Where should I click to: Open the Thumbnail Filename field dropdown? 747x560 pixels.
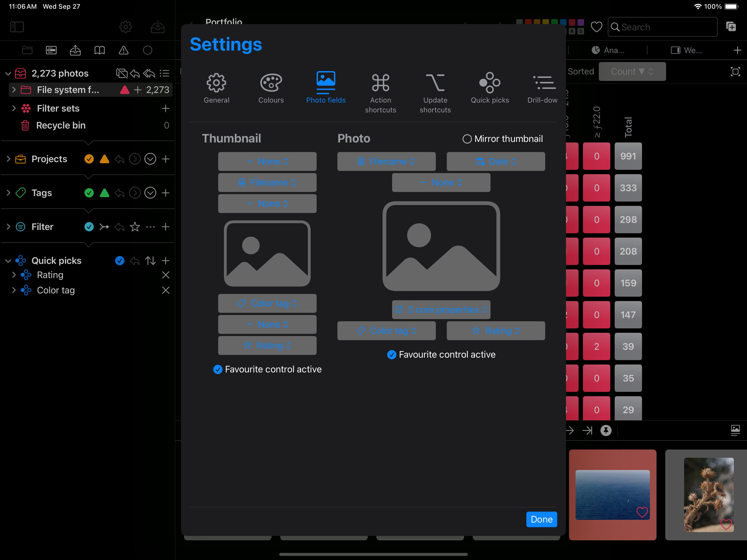click(267, 182)
